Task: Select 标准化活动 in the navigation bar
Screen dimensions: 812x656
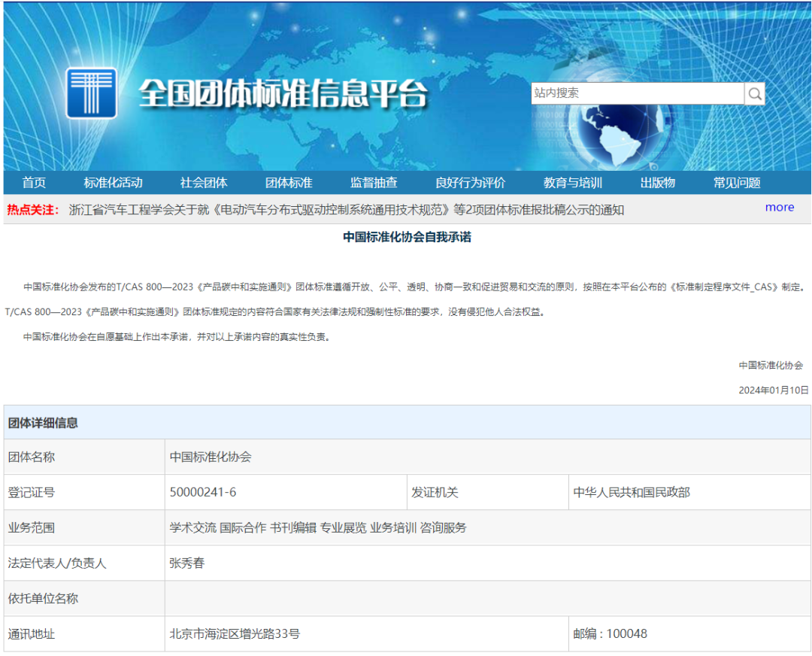Action: pyautogui.click(x=113, y=183)
